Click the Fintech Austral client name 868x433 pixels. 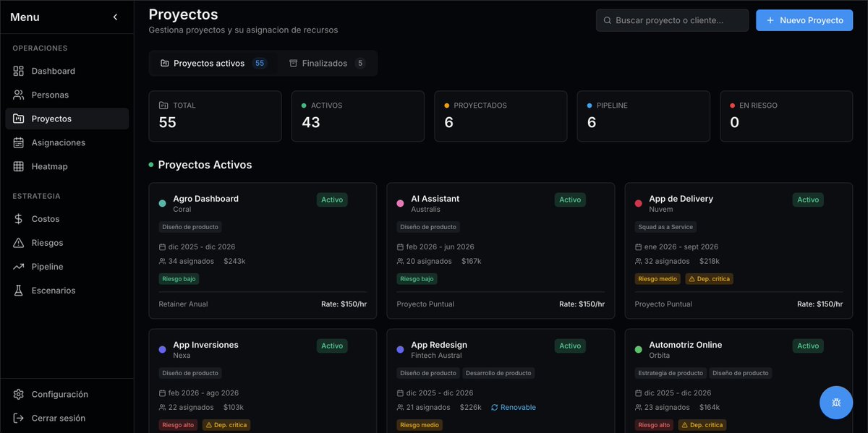pos(436,356)
